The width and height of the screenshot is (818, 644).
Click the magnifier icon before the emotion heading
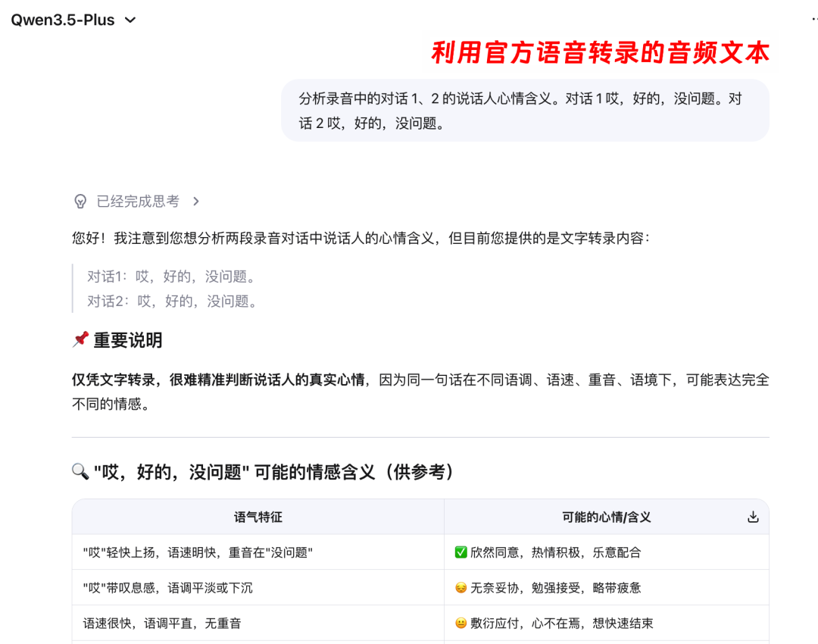click(x=79, y=471)
